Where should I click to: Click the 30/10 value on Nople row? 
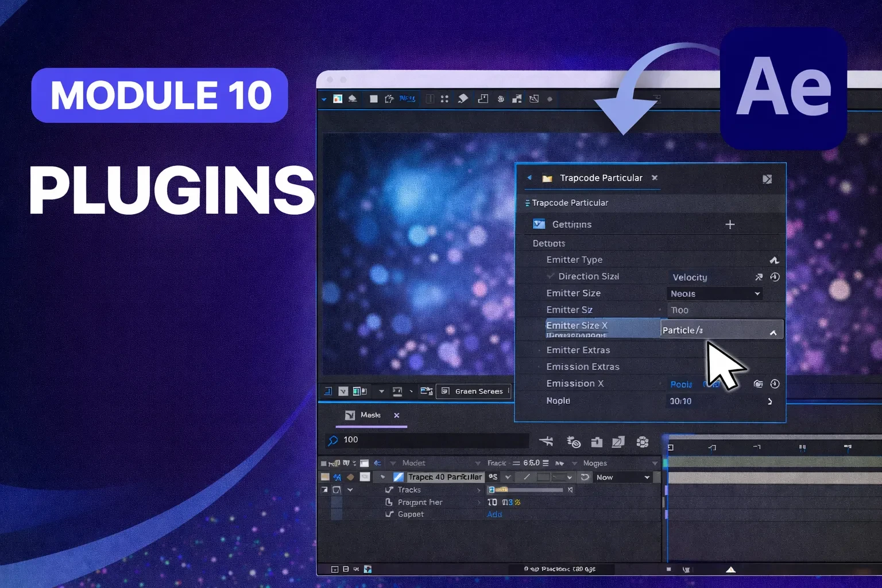pyautogui.click(x=680, y=401)
